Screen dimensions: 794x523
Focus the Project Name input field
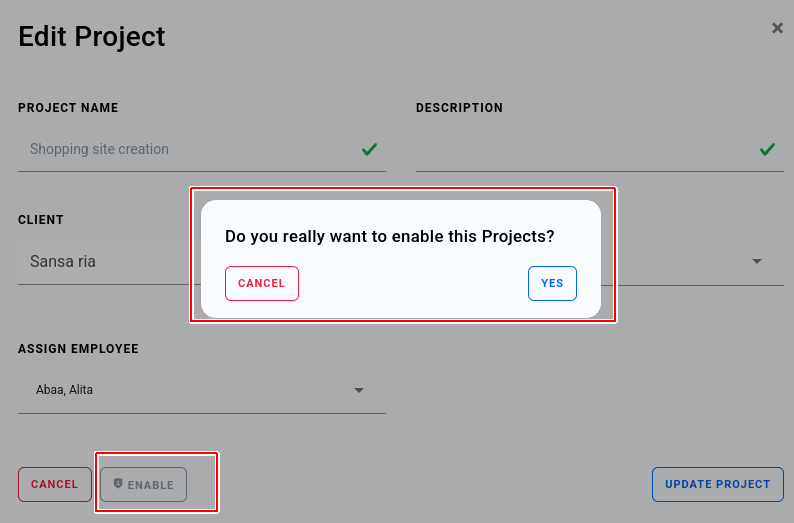coord(202,149)
